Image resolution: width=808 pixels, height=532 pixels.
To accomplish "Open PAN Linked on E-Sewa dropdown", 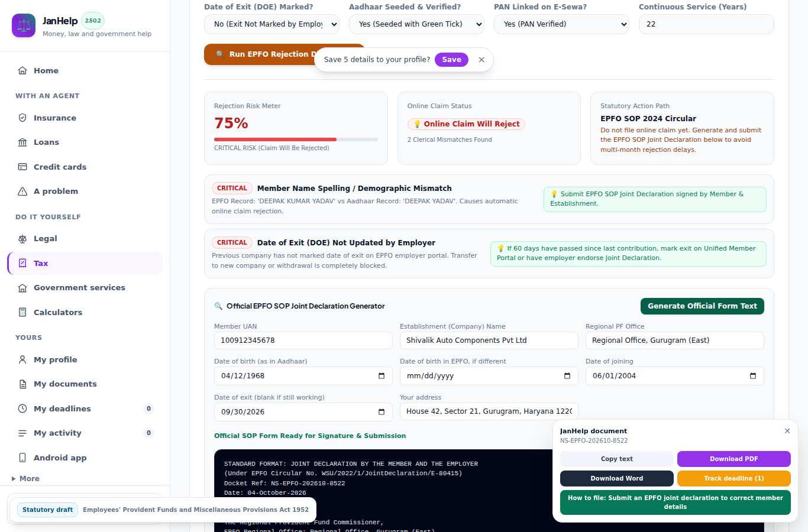I will point(561,24).
